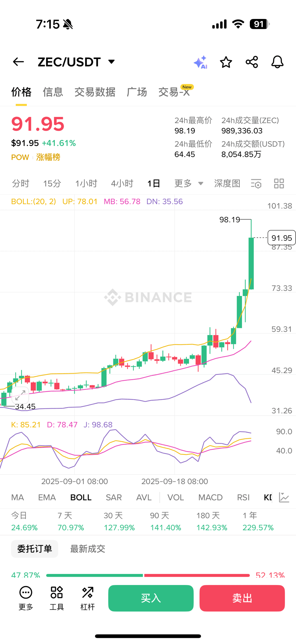296x644 pixels.
Task: Switch to the 最新成交 tab
Action: 88,549
